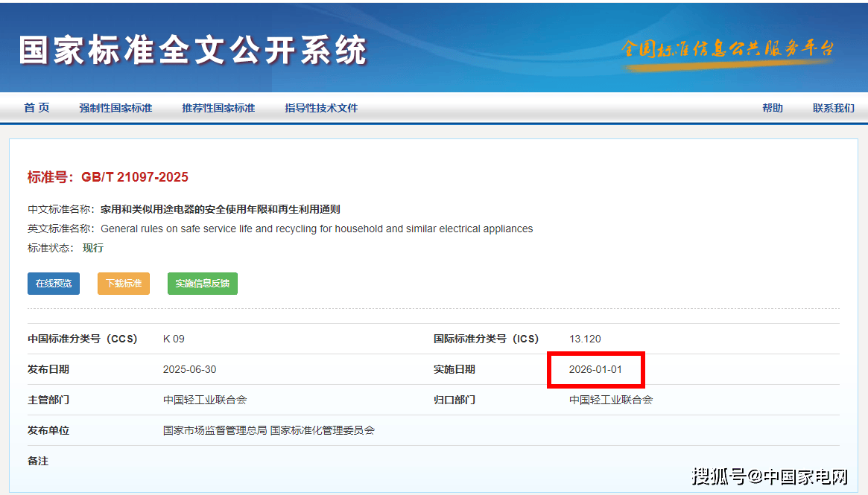Click the 全国标准信息公共服务平台 banner slogan
Image resolution: width=868 pixels, height=495 pixels.
click(x=727, y=50)
